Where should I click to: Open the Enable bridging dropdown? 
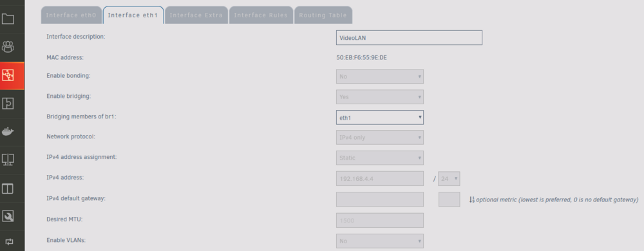click(380, 97)
